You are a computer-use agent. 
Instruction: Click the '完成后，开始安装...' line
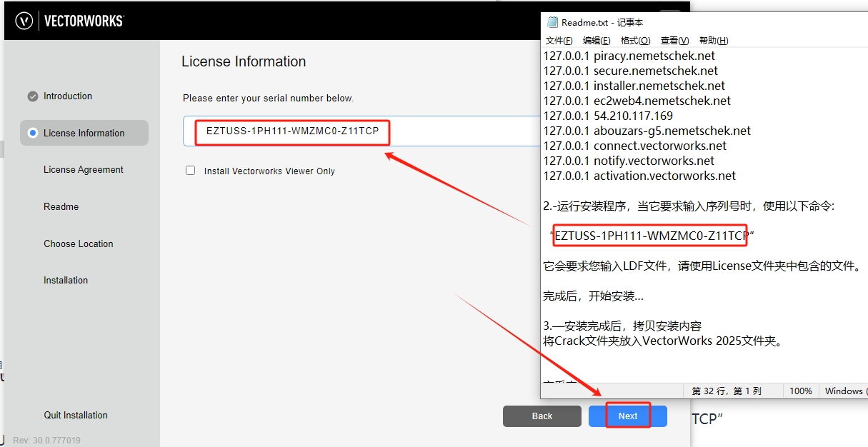593,296
